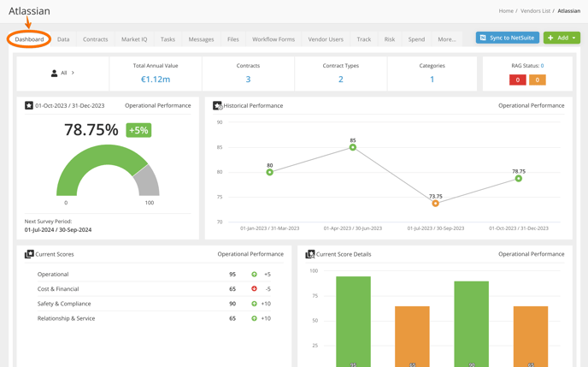Click the Current Scores panel icon

[29, 254]
